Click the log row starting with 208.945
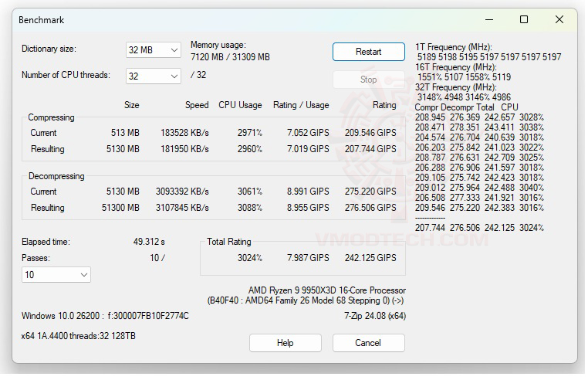Viewport: 588px width, 380px height. coord(479,117)
